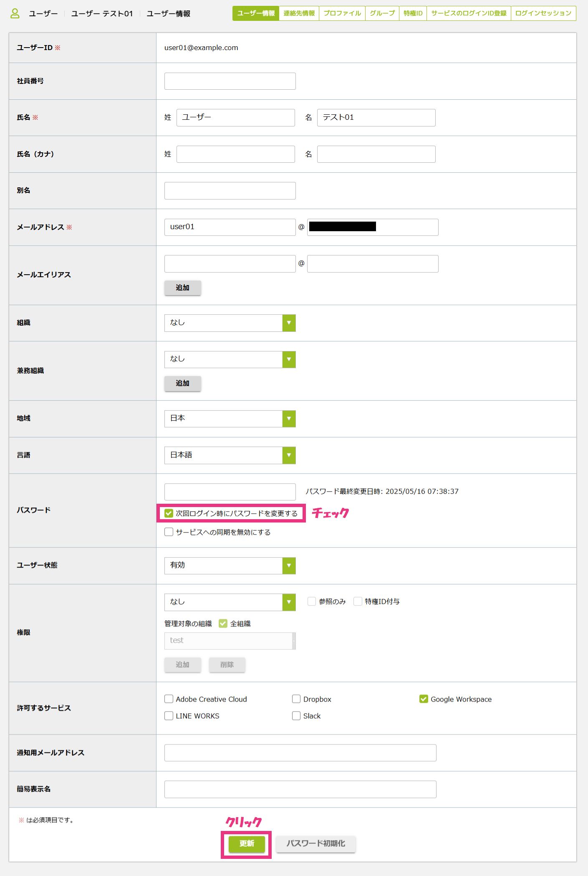This screenshot has height=876, width=588.
Task: Tick the 特権ID付与 checkbox
Action: pyautogui.click(x=358, y=601)
